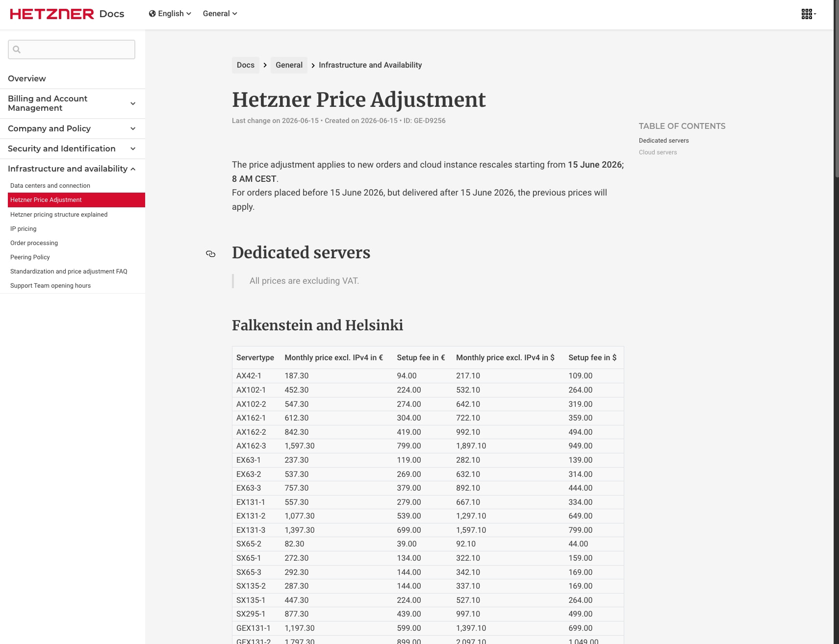Select Hetzner Price Adjustment sidebar item

76,200
